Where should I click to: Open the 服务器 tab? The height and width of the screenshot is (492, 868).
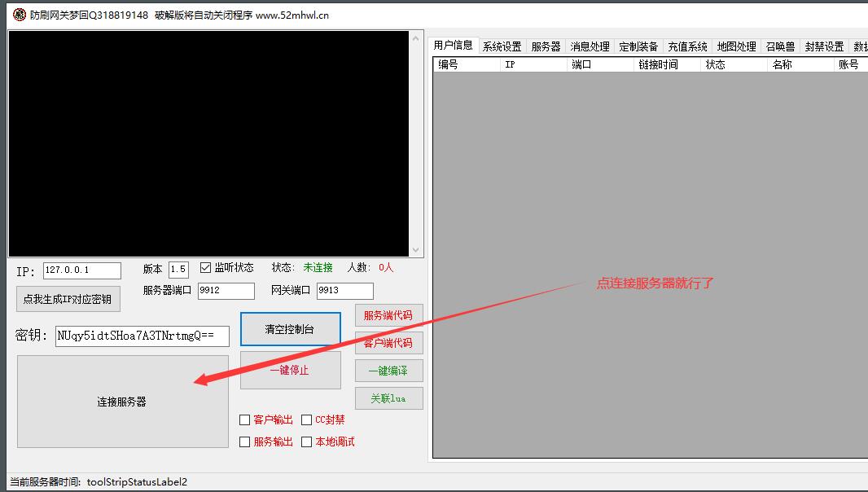546,46
